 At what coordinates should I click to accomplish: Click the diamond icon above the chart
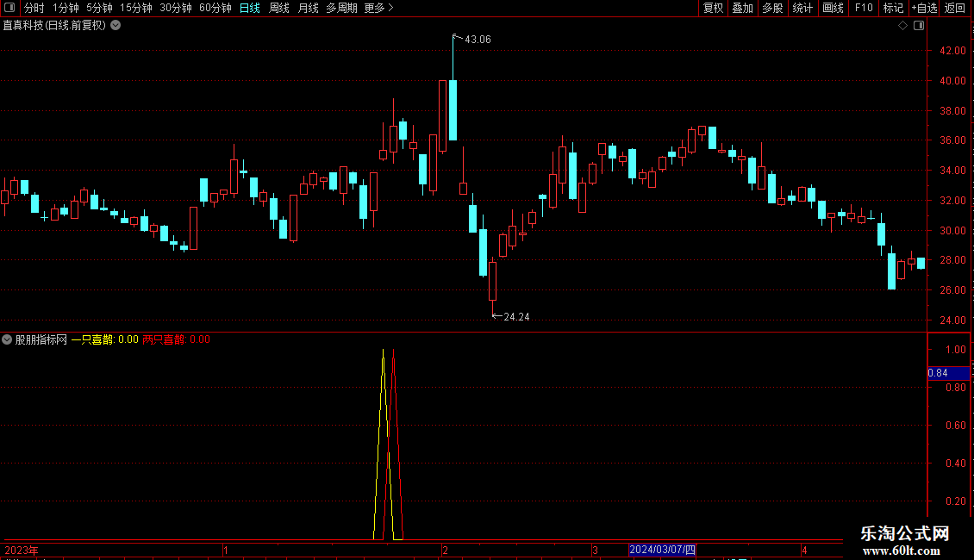903,26
